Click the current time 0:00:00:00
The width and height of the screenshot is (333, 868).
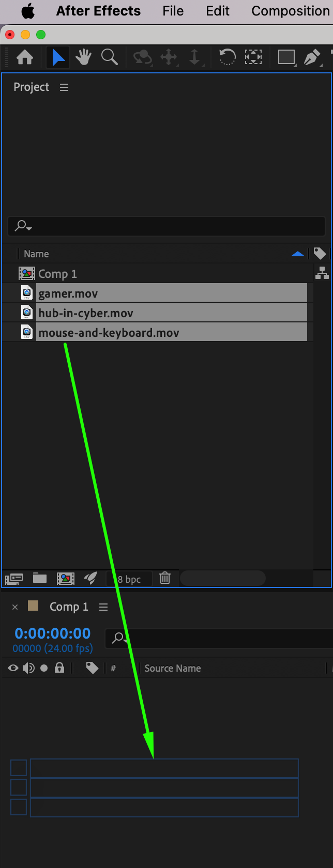[x=53, y=633]
